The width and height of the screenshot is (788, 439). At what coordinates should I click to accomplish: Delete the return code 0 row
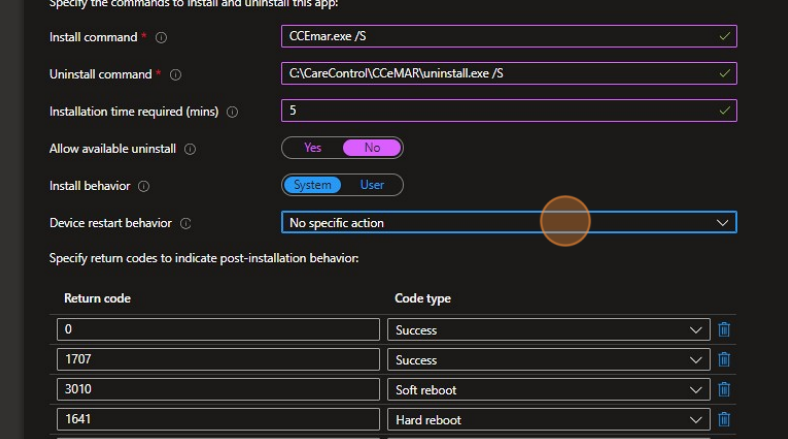coord(724,330)
